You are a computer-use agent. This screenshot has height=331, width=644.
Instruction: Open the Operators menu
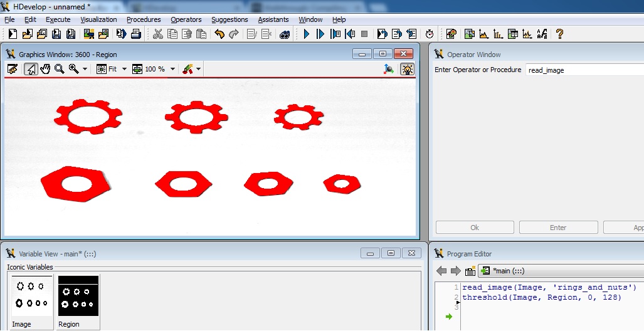[x=186, y=19]
